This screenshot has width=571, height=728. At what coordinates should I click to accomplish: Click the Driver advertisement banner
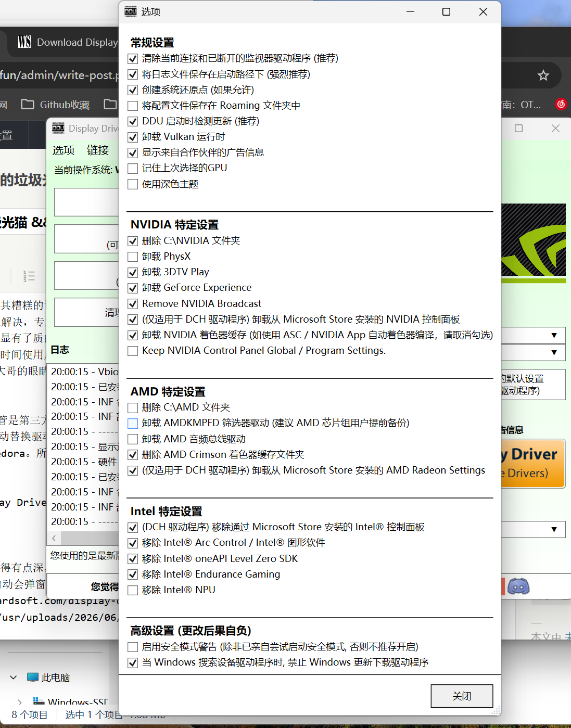click(533, 463)
